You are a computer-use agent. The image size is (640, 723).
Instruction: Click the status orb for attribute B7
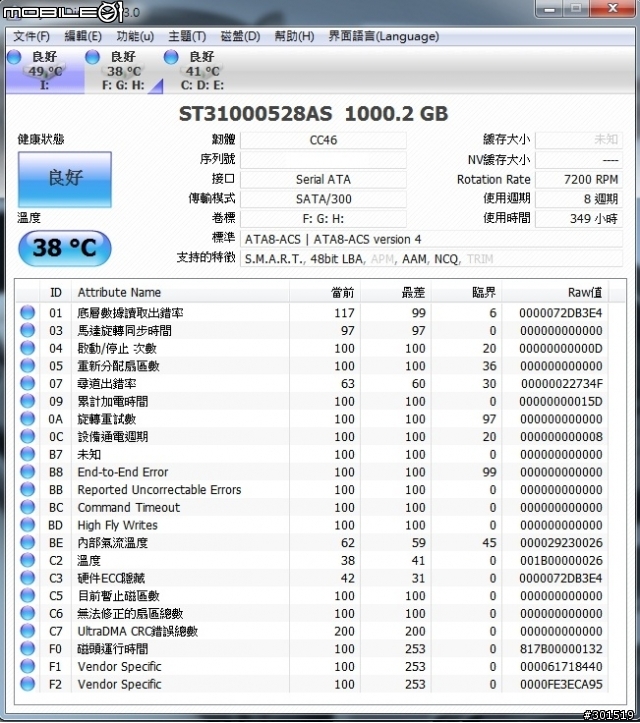28,454
